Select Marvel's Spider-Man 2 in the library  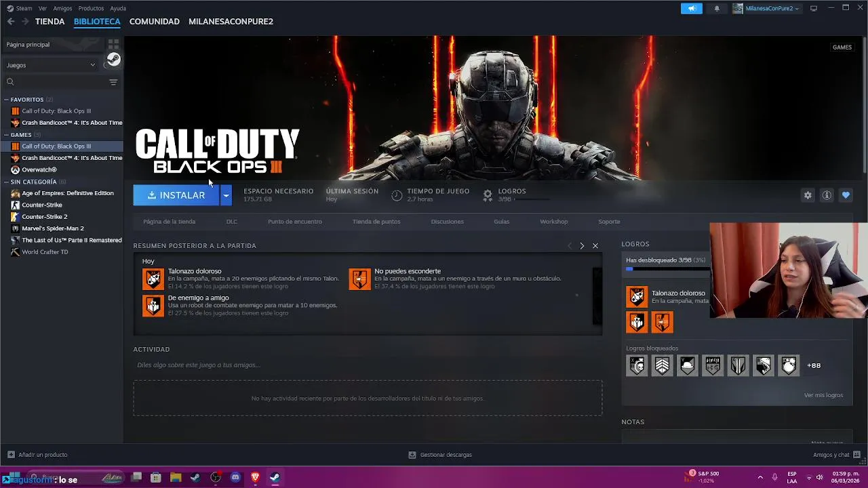point(53,228)
